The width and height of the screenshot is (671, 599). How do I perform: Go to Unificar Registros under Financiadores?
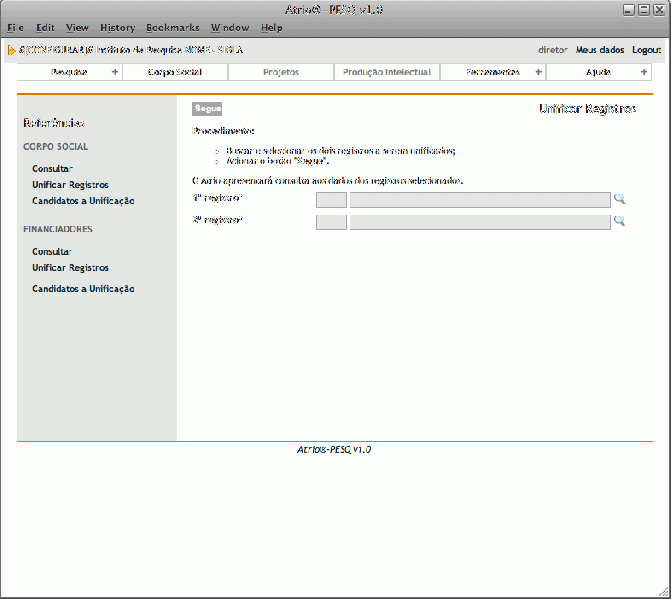(70, 268)
